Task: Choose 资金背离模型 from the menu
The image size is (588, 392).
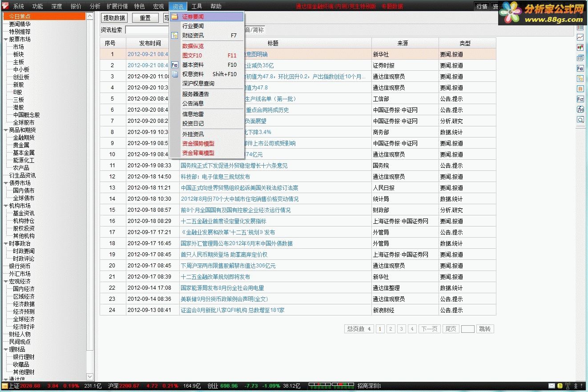Action: point(206,153)
